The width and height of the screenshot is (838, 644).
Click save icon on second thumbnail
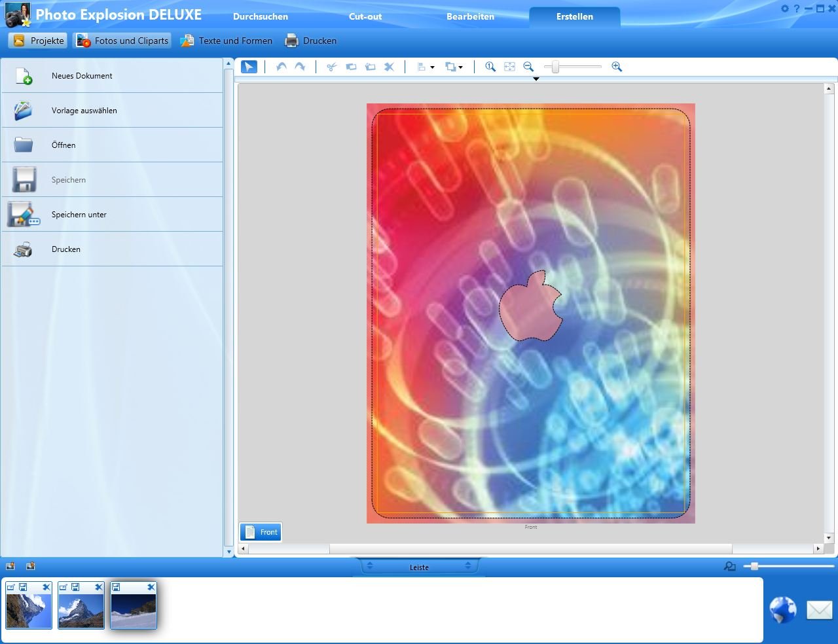[75, 587]
